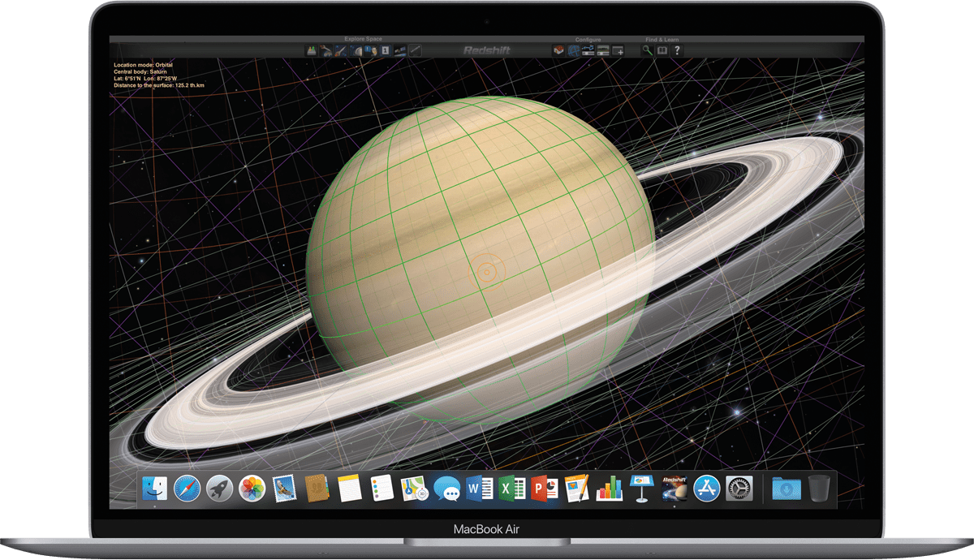Image resolution: width=974 pixels, height=560 pixels.
Task: Click the Redshift app icon in the Dock
Action: tap(674, 488)
